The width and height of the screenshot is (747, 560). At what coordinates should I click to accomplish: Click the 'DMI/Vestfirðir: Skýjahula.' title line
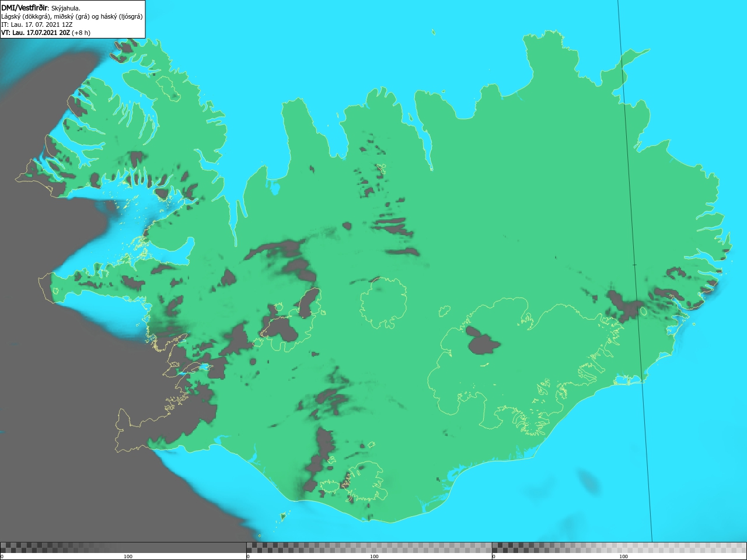(41, 8)
